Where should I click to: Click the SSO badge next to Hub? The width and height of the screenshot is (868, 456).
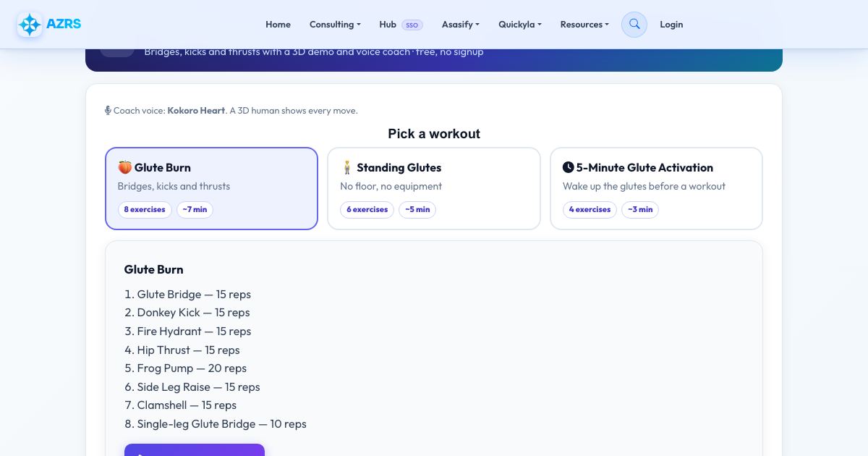(412, 25)
